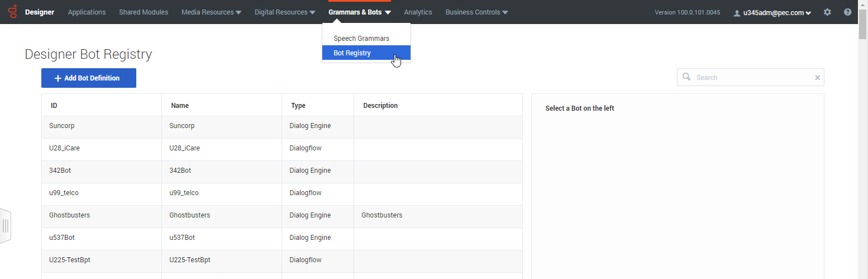The width and height of the screenshot is (868, 279).
Task: Click Dialog Engine type for 342Bot
Action: [310, 171]
